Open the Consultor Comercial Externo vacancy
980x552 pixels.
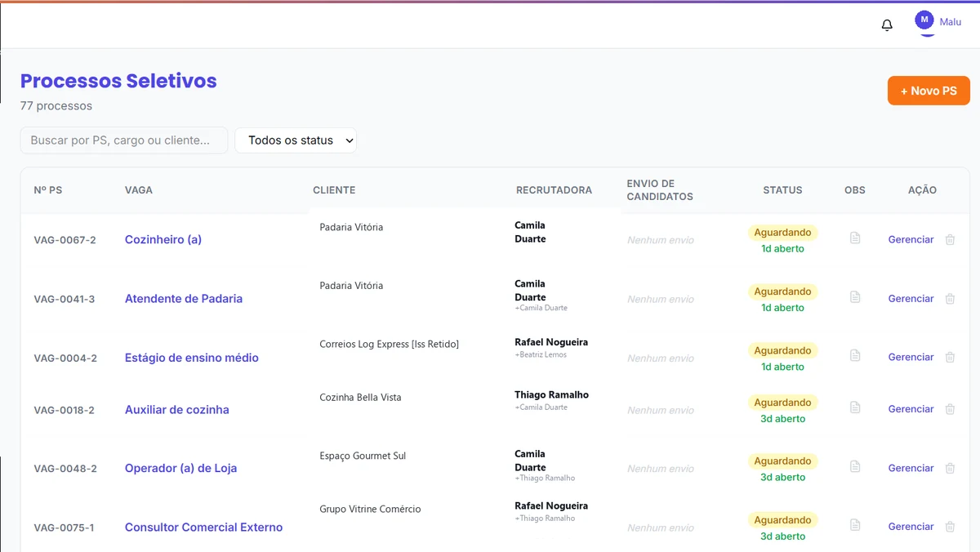pos(204,528)
